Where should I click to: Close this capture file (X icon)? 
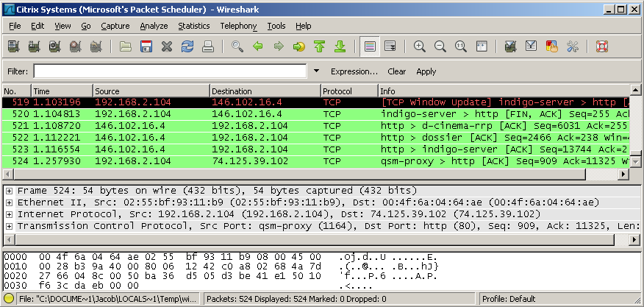tap(167, 46)
